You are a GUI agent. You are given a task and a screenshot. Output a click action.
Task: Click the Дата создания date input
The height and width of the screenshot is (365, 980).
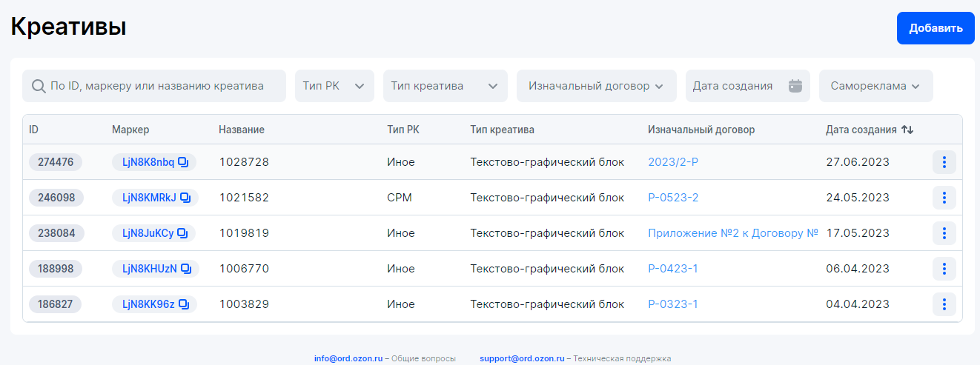(734, 86)
